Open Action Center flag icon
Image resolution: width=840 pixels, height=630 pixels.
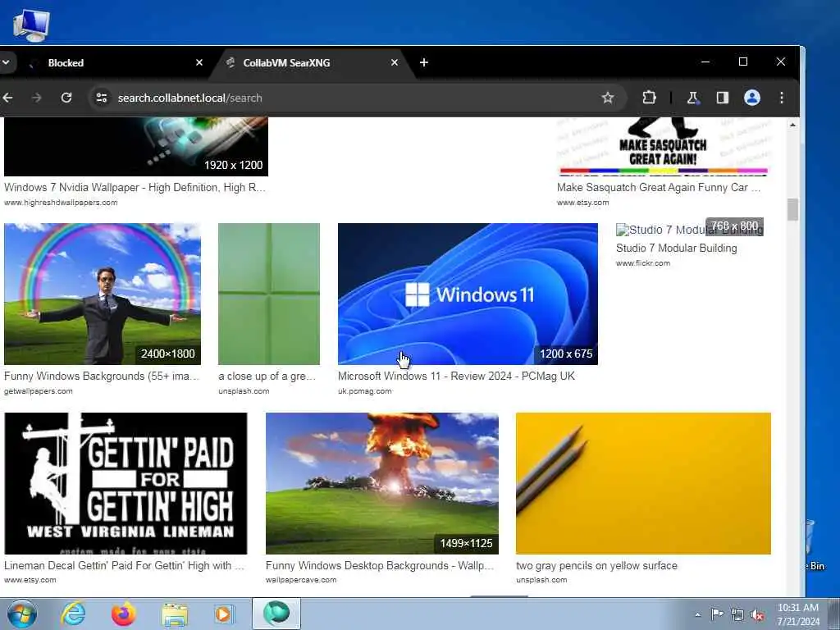717,614
